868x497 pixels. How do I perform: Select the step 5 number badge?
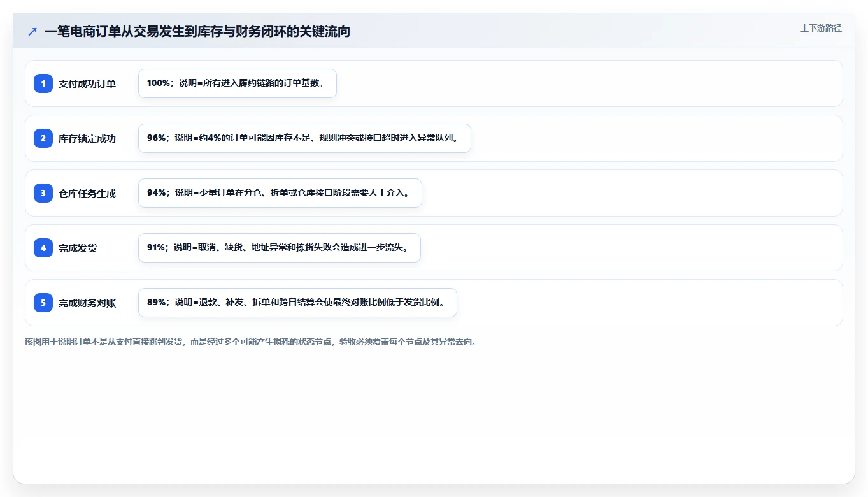tap(43, 303)
